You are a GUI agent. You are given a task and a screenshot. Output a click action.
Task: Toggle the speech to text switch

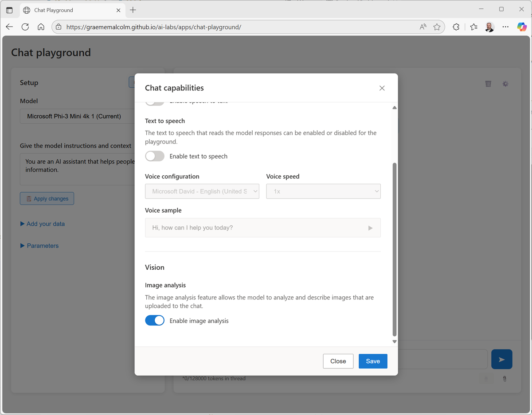(155, 101)
